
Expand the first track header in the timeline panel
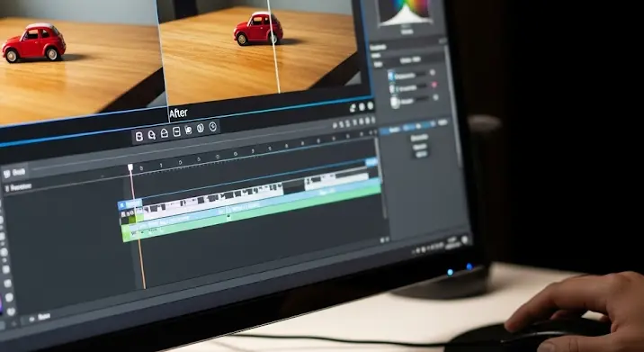[x=14, y=173]
